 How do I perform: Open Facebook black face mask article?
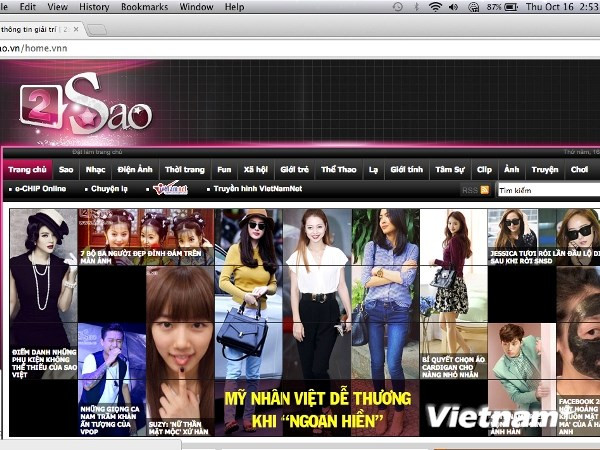578,351
